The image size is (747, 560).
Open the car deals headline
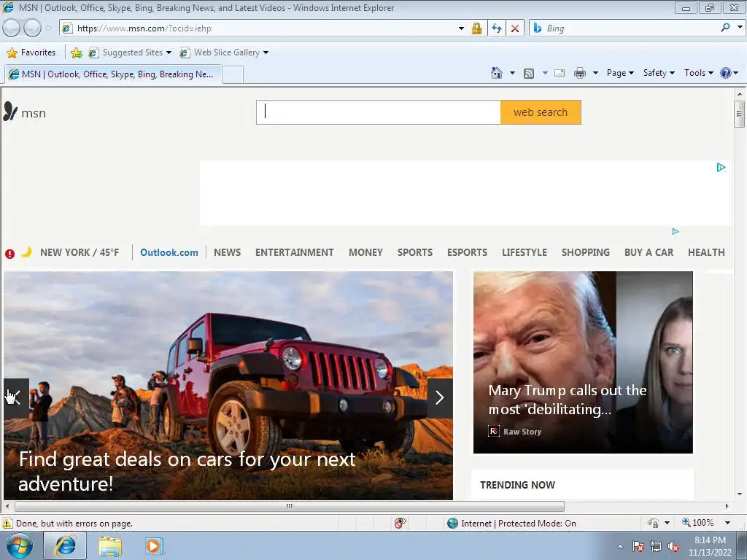tap(187, 472)
